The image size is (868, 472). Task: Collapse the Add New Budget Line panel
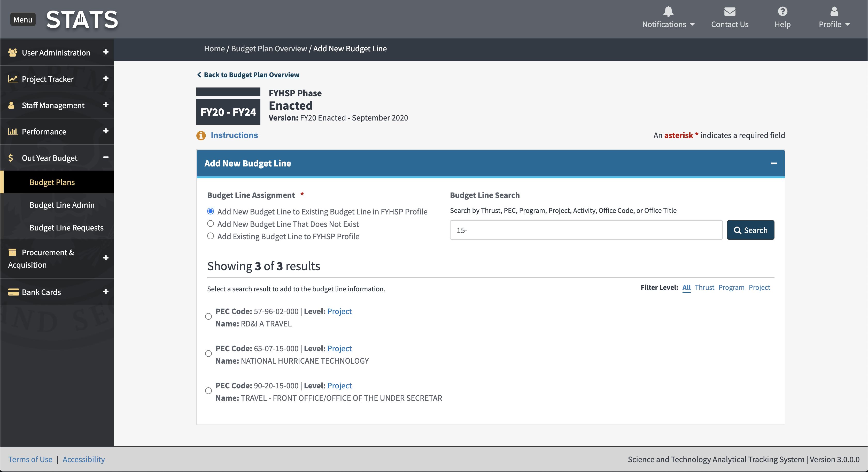774,163
